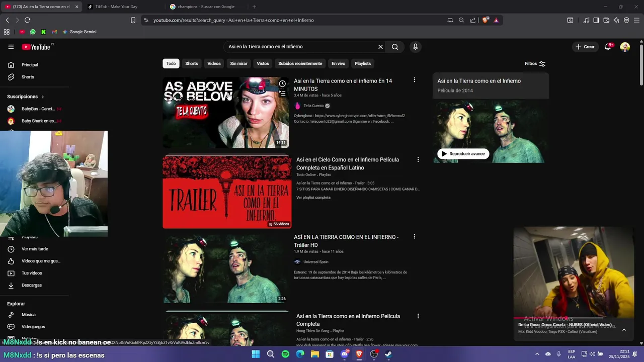Open more options for the Tráiler HD video
Screen dimensions: 644x362
tap(414, 236)
